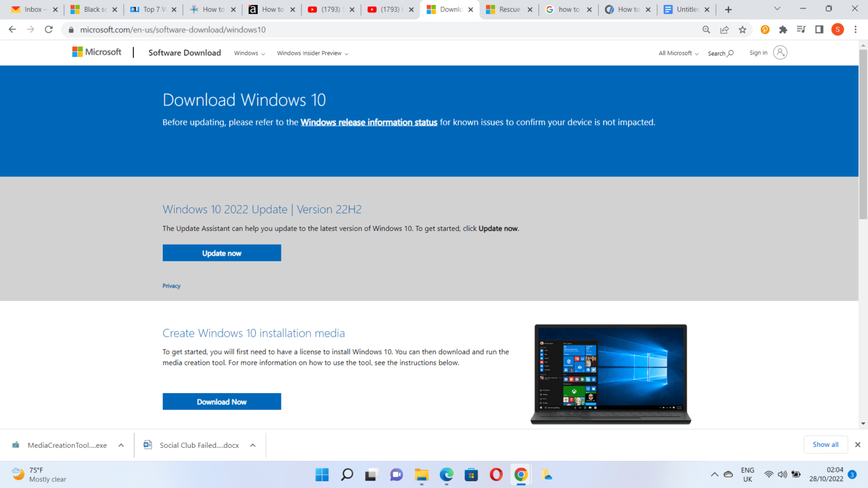Click the Update now button

click(222, 252)
